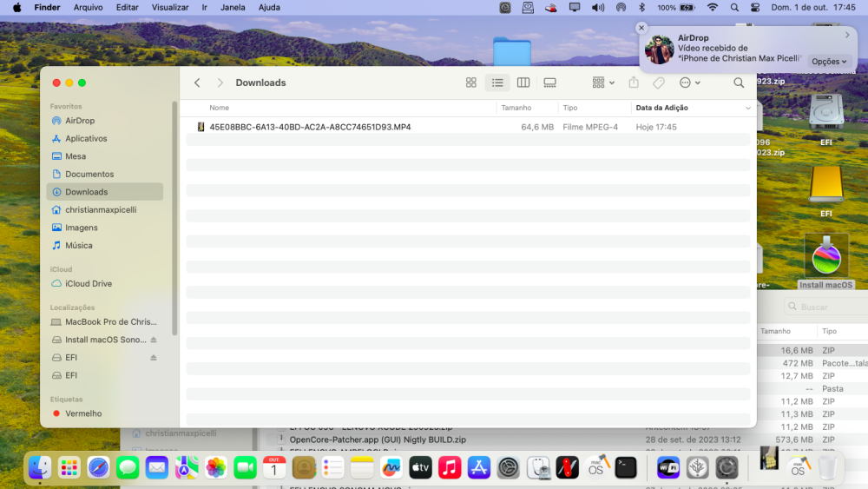Viewport: 868px width, 489px height.
Task: Open Terminal from the Dock
Action: pyautogui.click(x=626, y=468)
